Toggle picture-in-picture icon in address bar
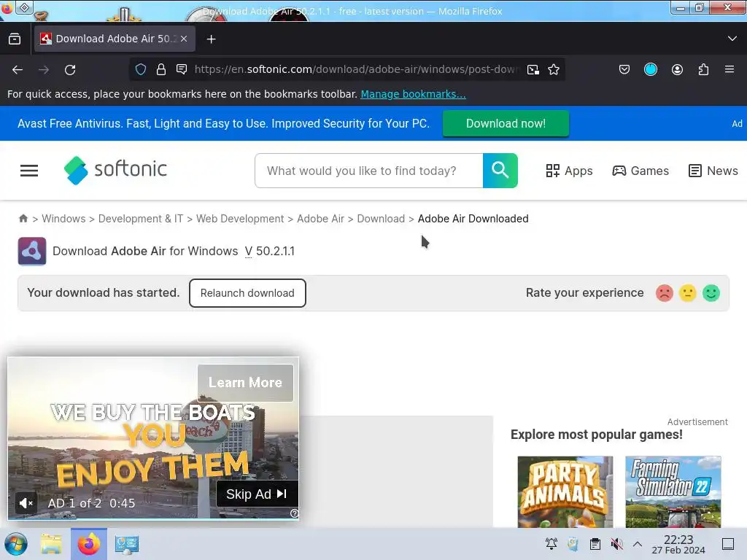Screen dimensions: 747x560 pos(533,70)
